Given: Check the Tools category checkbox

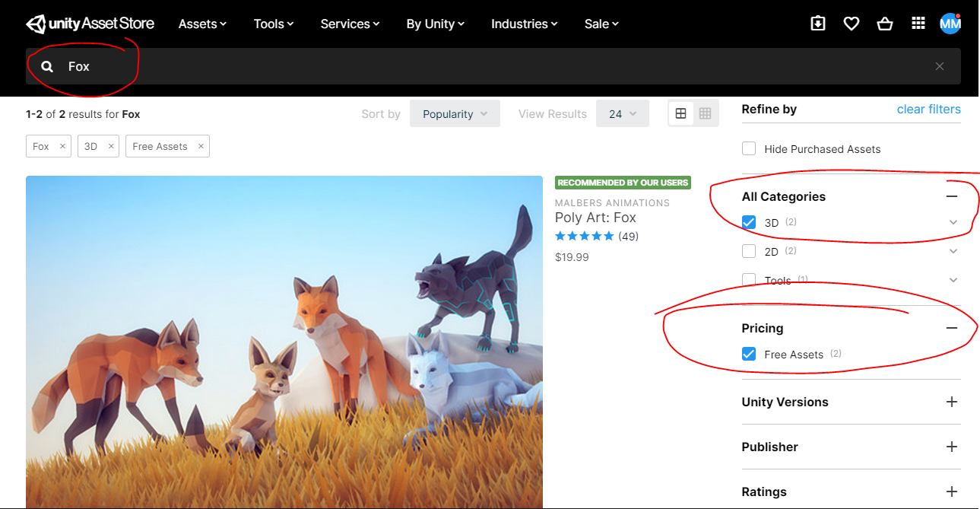Looking at the screenshot, I should coord(749,280).
